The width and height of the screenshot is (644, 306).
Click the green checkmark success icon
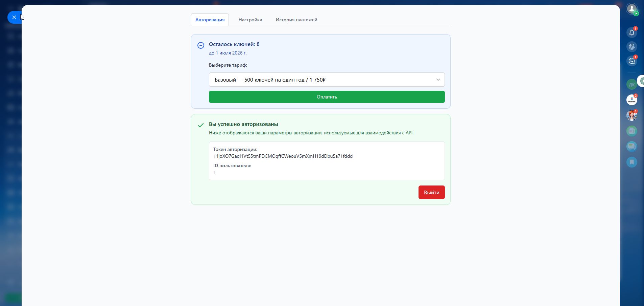(201, 125)
